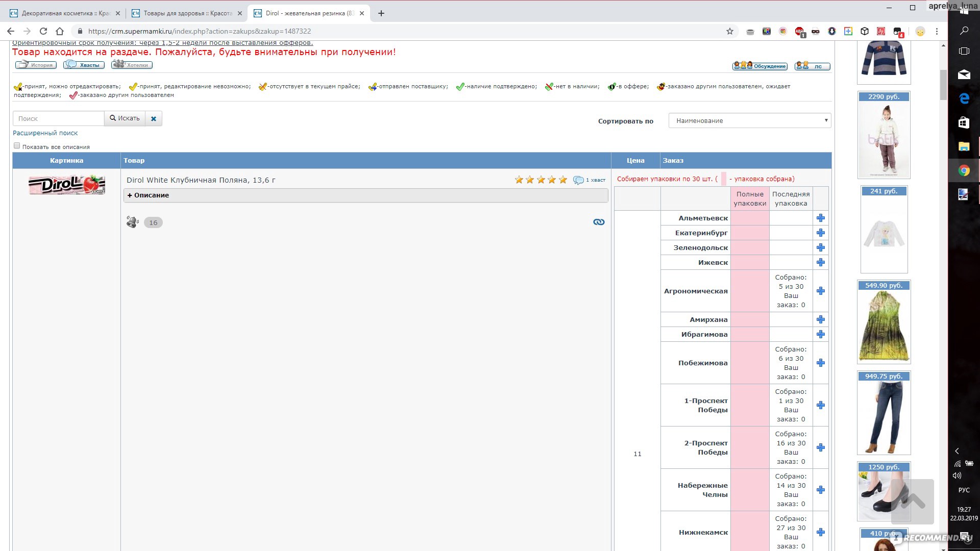Add order for Амирхана with plus icon
Viewport: 980px width, 551px height.
click(x=820, y=319)
